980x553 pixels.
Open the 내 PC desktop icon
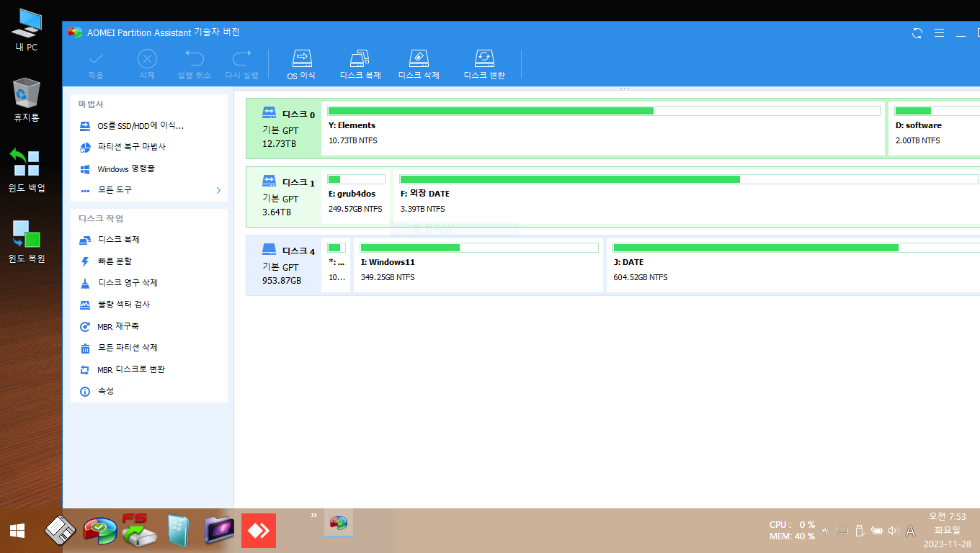27,30
